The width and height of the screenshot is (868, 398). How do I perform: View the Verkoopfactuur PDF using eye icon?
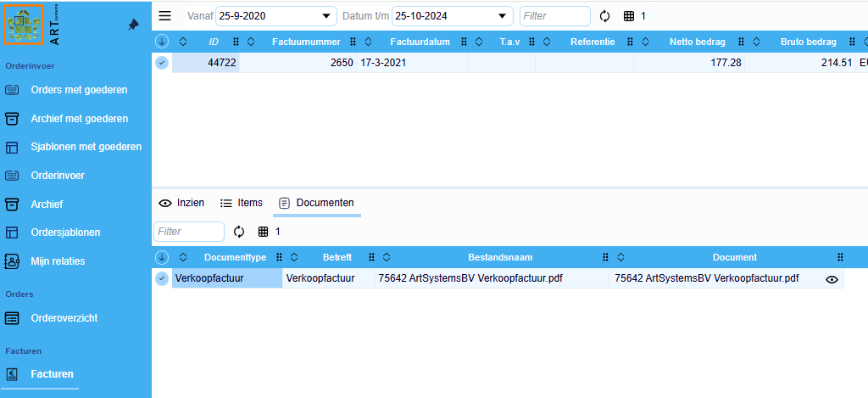(x=832, y=279)
